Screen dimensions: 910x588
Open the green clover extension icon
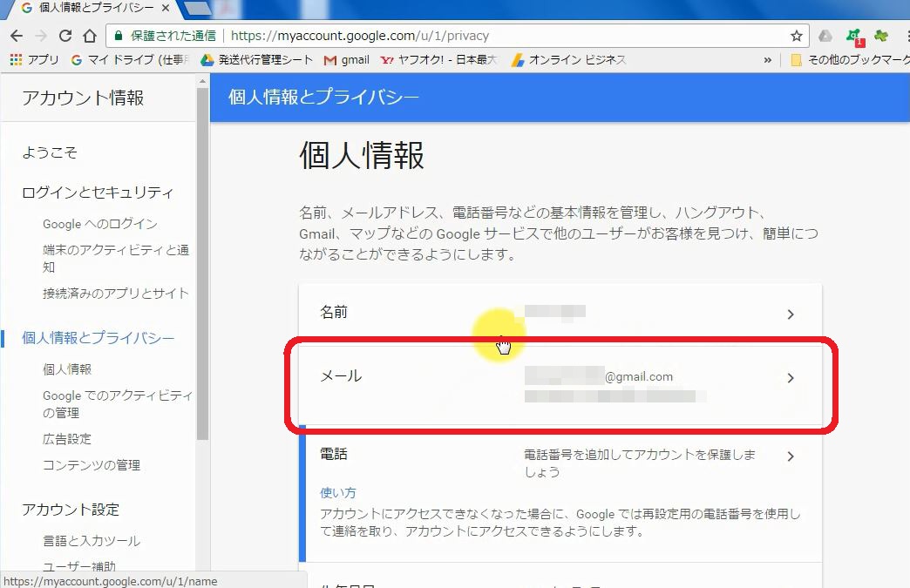tap(881, 36)
